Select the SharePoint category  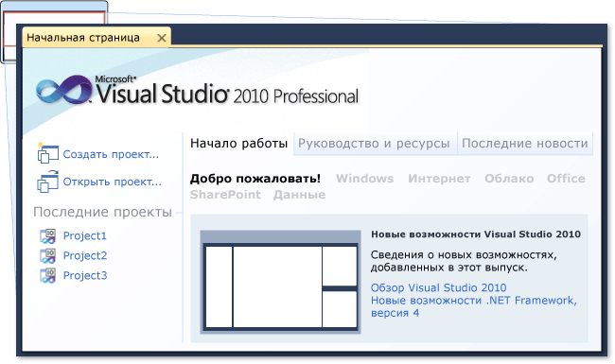pyautogui.click(x=225, y=195)
